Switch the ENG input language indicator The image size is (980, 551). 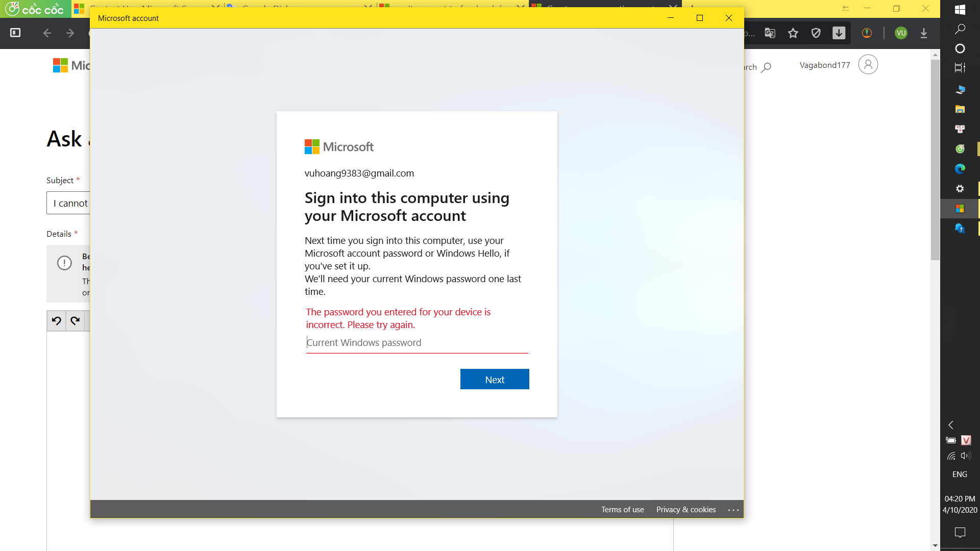tap(960, 474)
